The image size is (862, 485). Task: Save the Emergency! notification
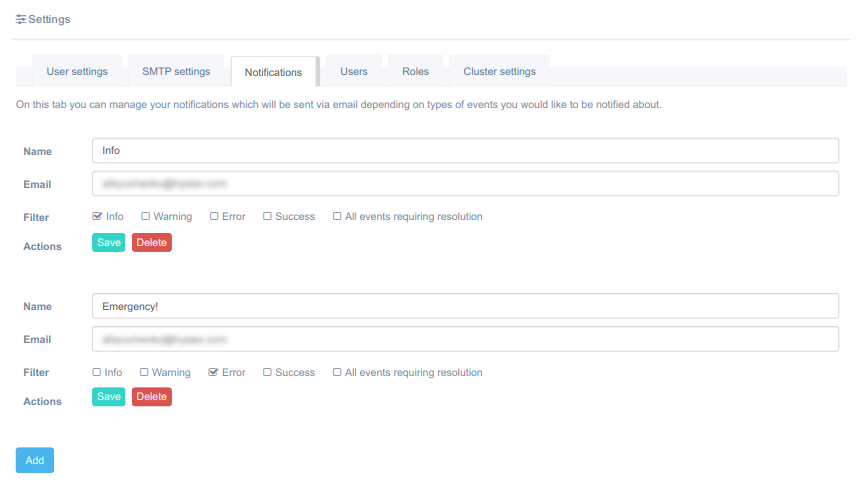pyautogui.click(x=108, y=397)
